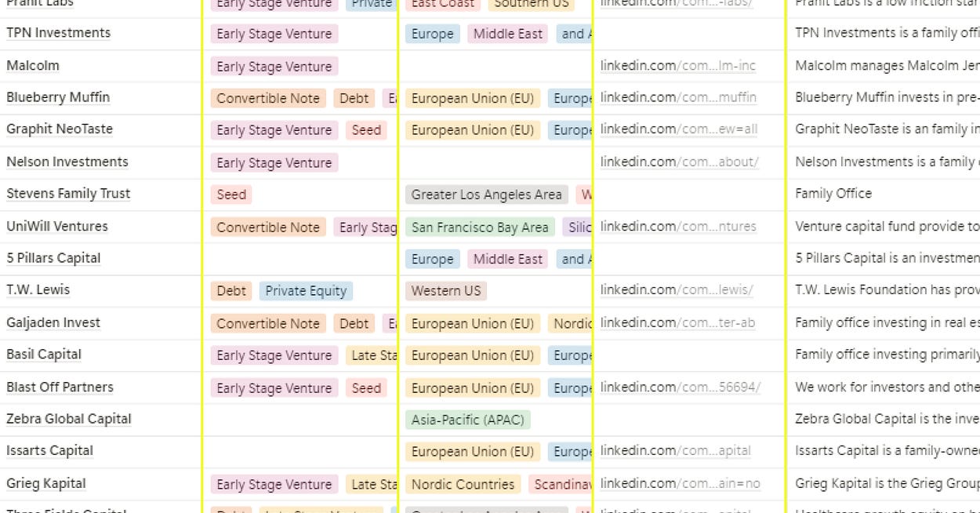Follow Malcolm's LinkedIn link ending lm-inc
980x513 pixels.
[x=678, y=66]
